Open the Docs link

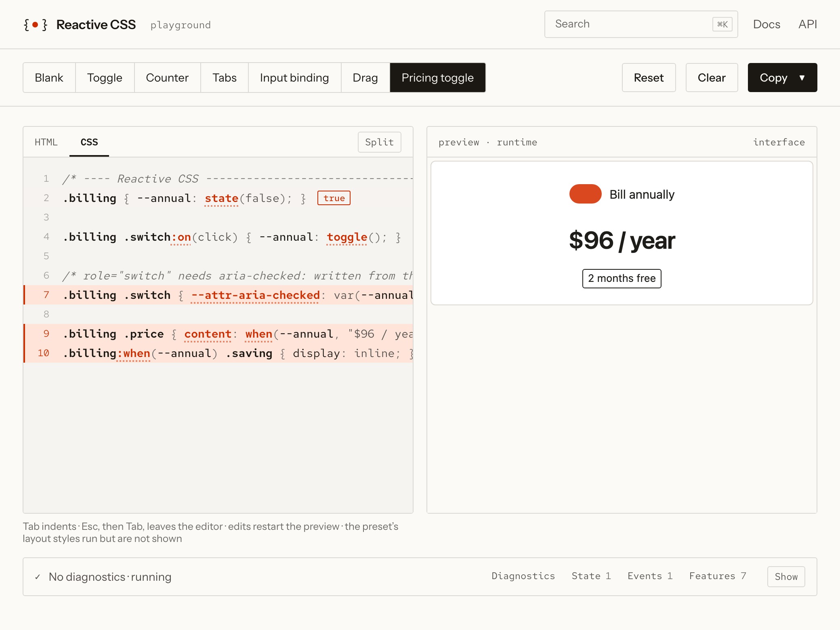pos(766,24)
